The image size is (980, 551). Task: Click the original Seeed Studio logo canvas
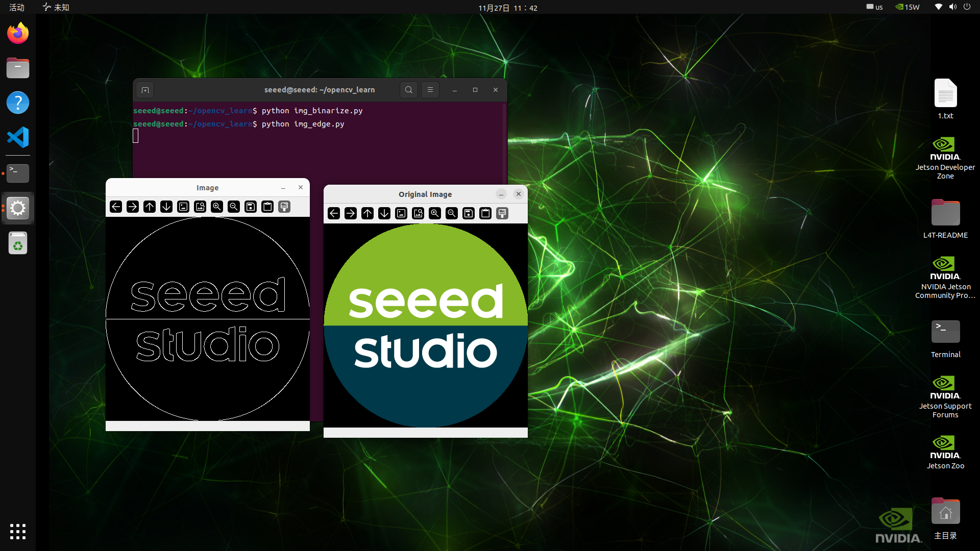[426, 325]
